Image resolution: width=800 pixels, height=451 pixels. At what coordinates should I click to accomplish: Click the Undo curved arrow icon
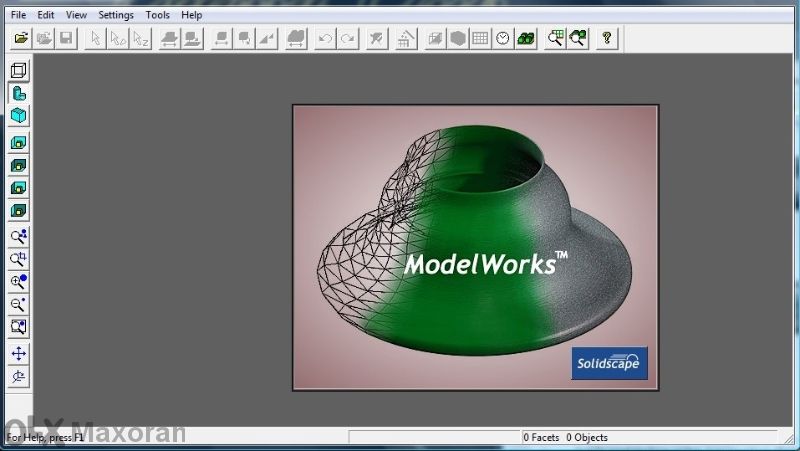pos(325,38)
